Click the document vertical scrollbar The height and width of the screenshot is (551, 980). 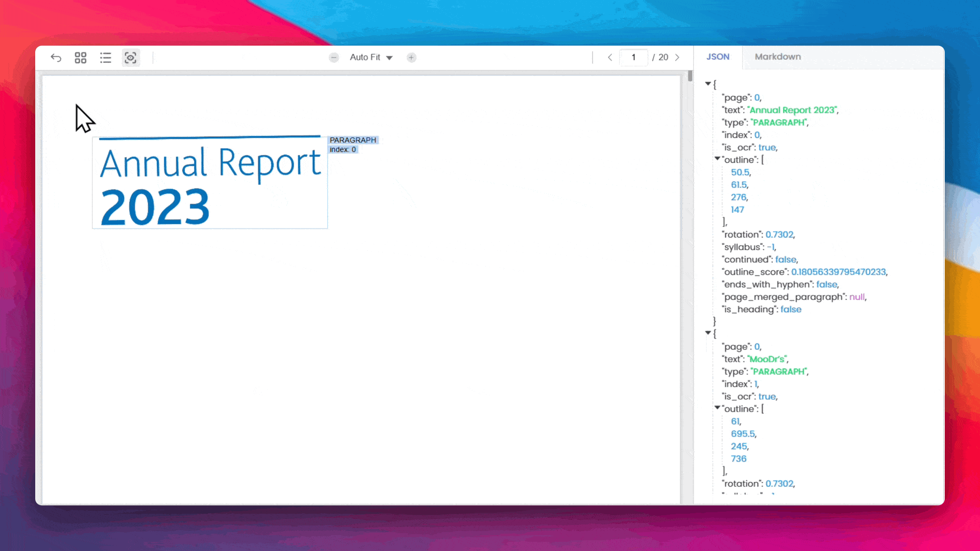(690, 77)
